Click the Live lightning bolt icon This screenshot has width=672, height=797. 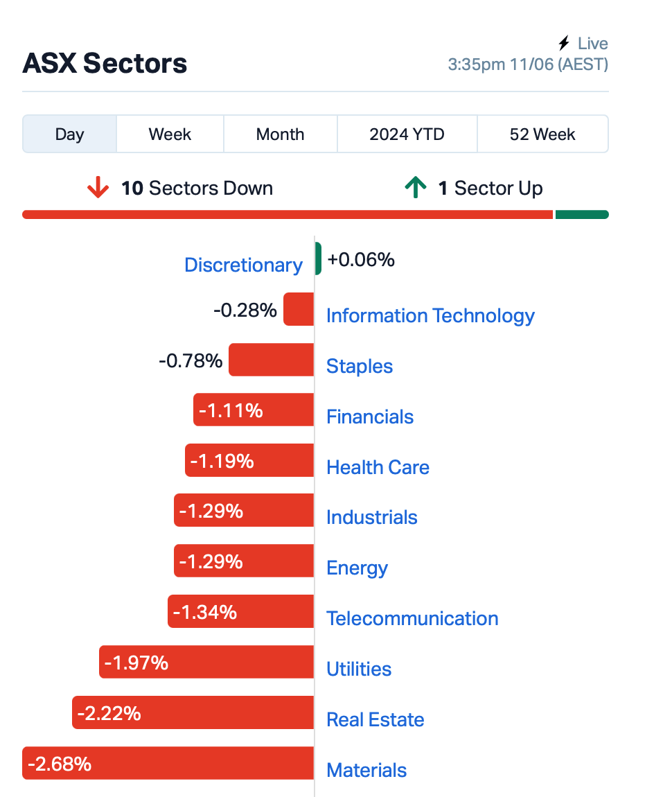[564, 44]
